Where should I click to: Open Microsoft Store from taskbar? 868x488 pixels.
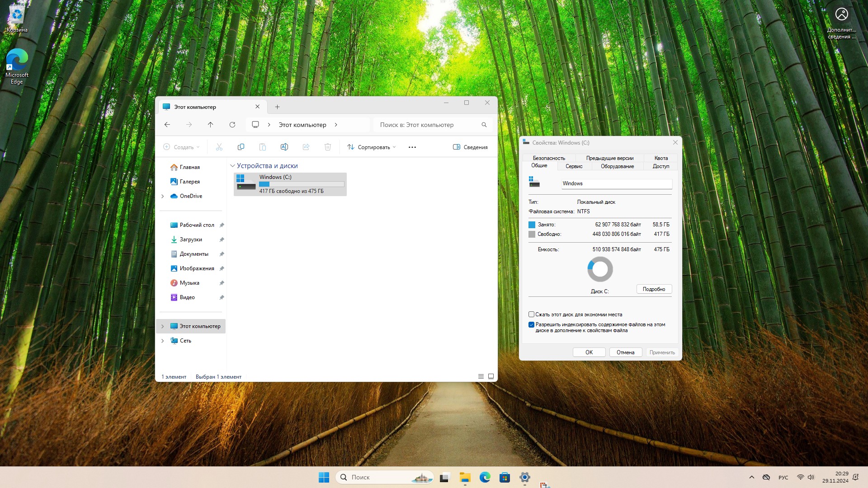pos(505,477)
